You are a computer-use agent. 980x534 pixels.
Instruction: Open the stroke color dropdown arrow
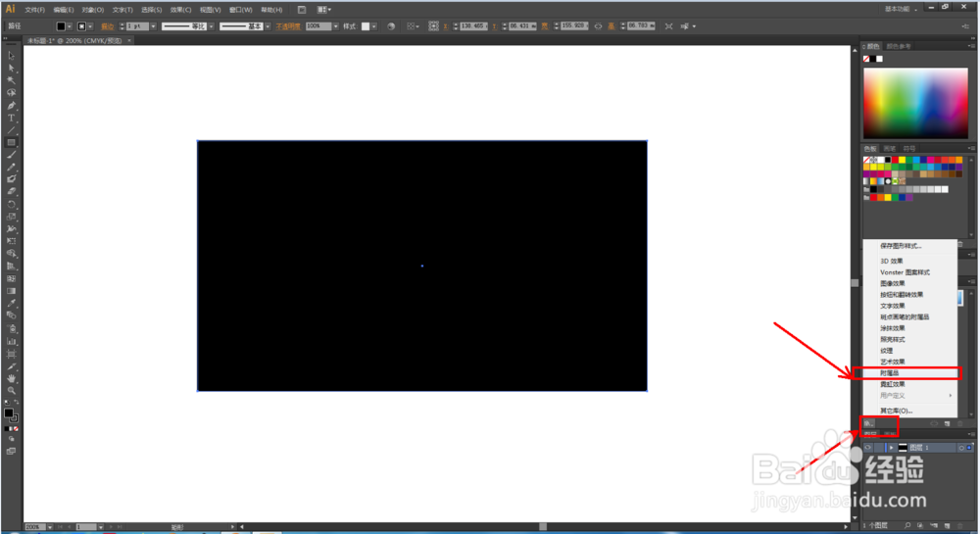click(90, 26)
